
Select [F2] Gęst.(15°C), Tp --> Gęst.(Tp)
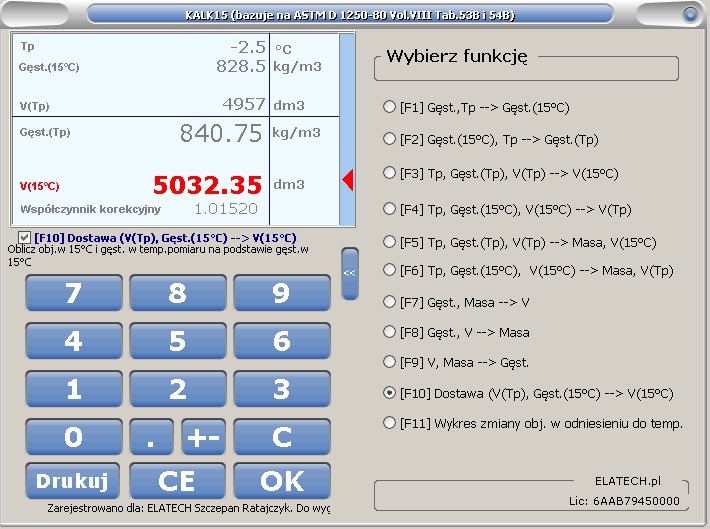click(490, 139)
